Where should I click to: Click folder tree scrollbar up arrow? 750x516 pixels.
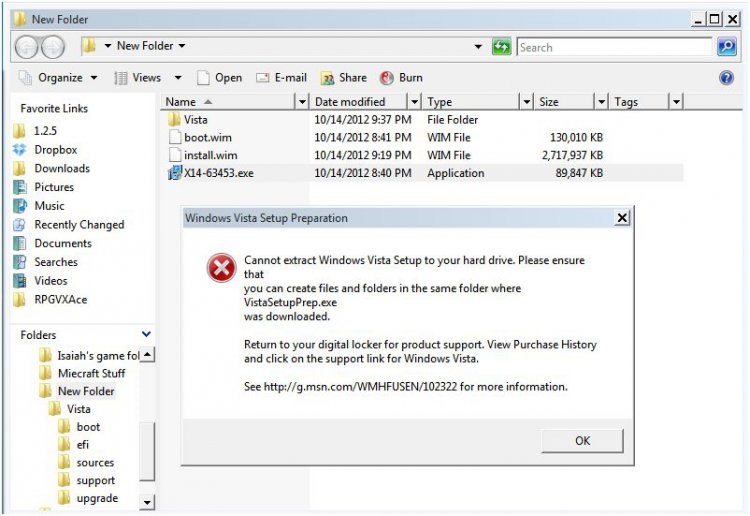[147, 355]
